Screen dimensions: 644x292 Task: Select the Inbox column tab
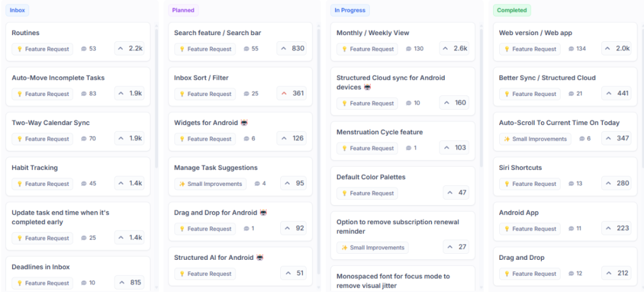point(17,10)
